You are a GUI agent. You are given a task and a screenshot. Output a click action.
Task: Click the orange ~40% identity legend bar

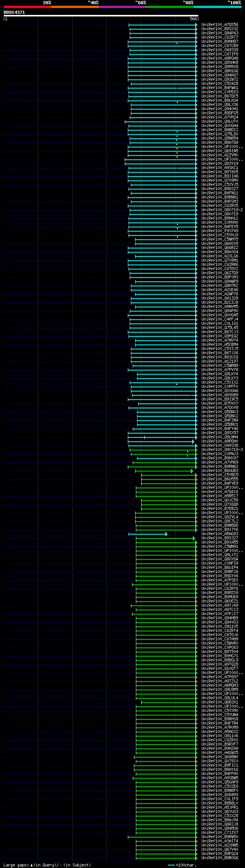75,7
